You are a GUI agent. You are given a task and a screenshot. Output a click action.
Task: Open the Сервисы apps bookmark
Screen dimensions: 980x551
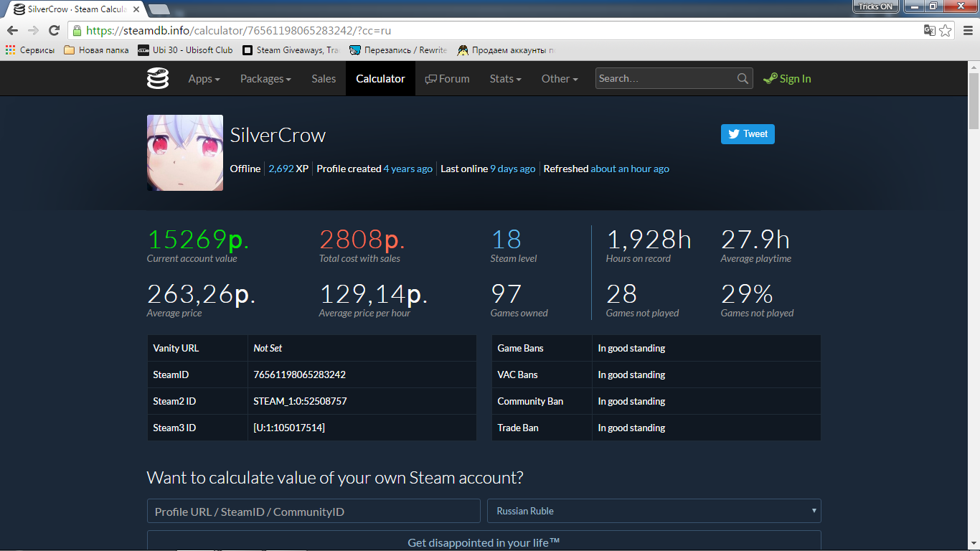pos(30,50)
